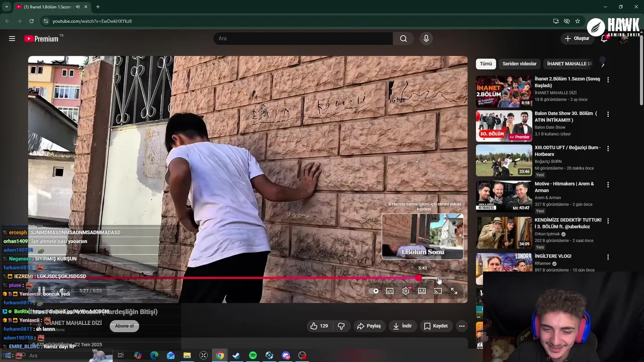Click the Oluştur create button

[x=577, y=39]
